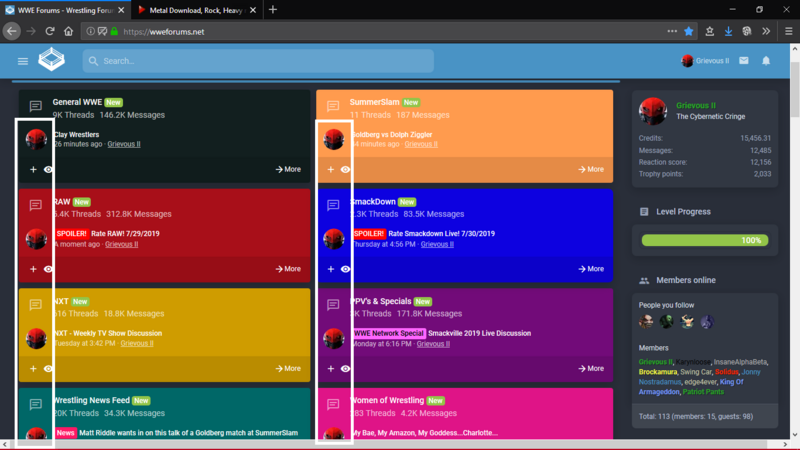Open the page actions three-dots icon
Image resolution: width=800 pixels, height=450 pixels.
tap(672, 32)
